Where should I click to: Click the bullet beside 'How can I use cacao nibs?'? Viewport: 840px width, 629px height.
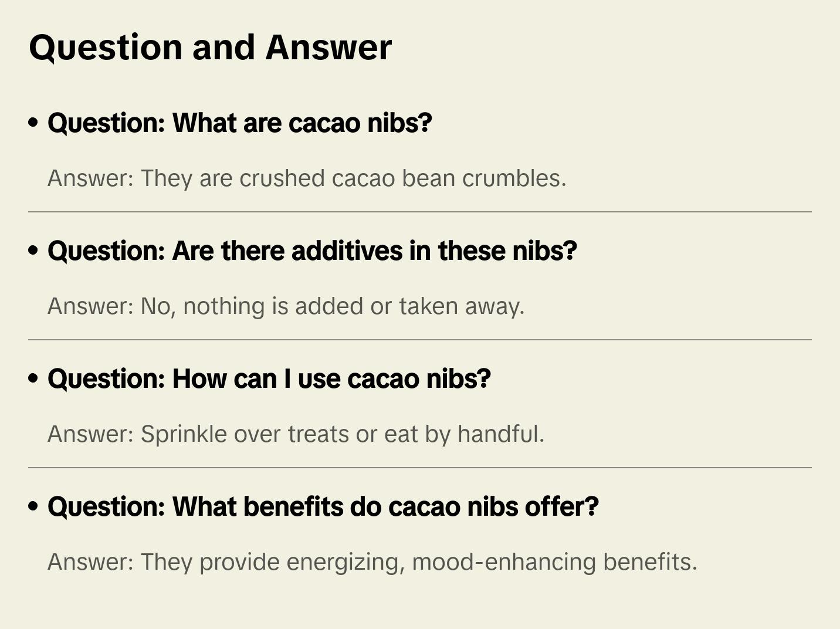click(x=33, y=378)
